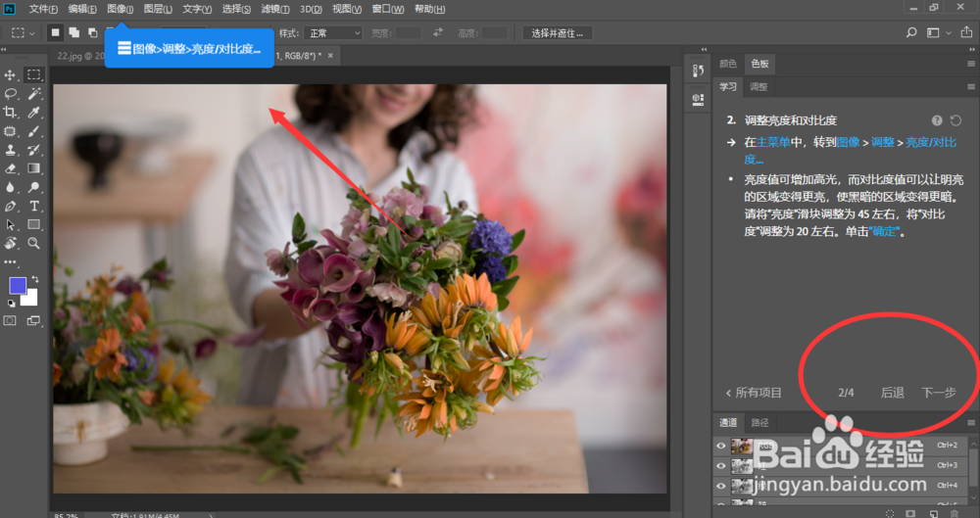The image size is (980, 518).
Task: Toggle visibility of Green channel
Action: coord(720,486)
